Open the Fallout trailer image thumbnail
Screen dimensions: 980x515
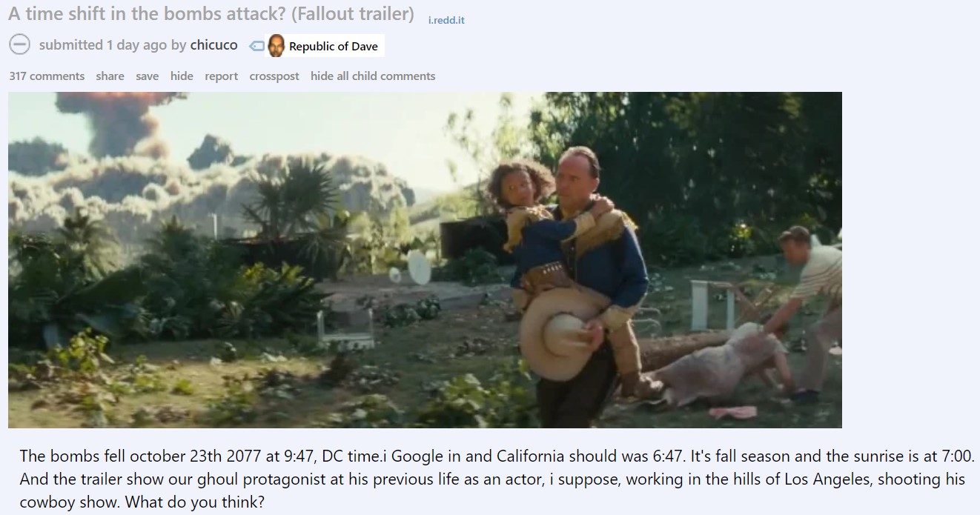425,260
